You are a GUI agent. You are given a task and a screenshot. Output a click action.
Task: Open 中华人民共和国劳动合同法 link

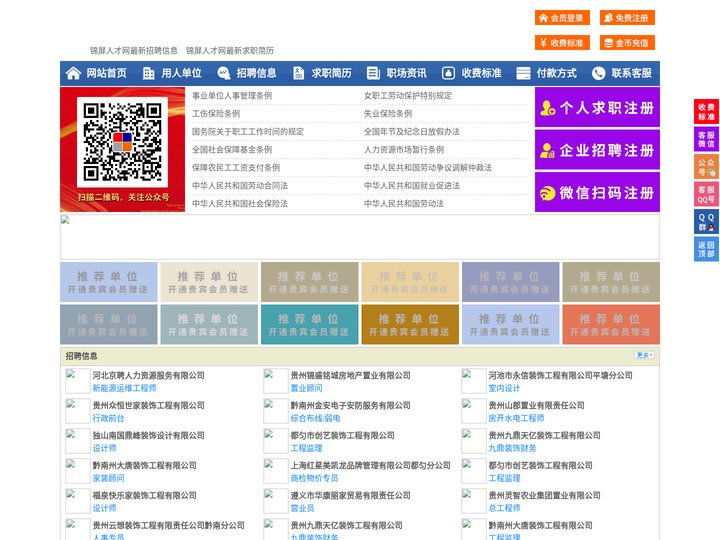[240, 186]
